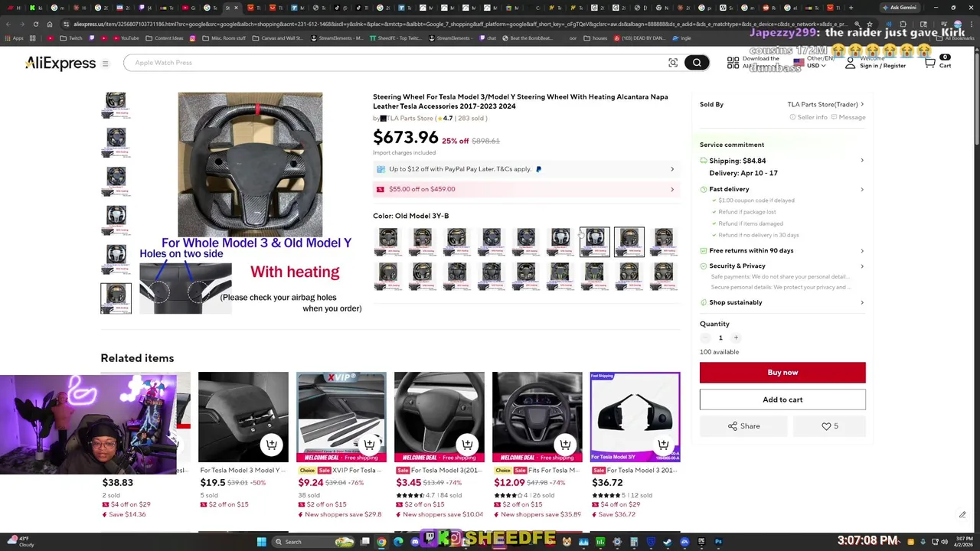Decrease quantity with the minus button

(x=705, y=337)
